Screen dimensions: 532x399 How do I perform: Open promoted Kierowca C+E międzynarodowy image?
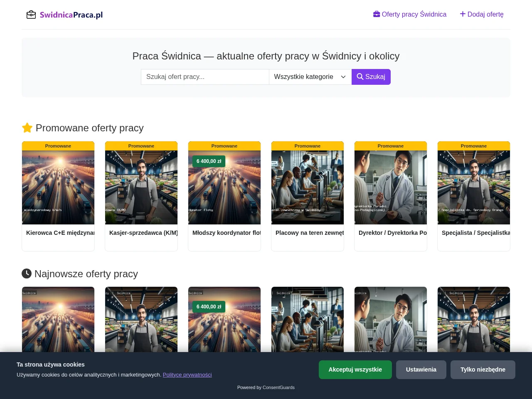(x=58, y=187)
